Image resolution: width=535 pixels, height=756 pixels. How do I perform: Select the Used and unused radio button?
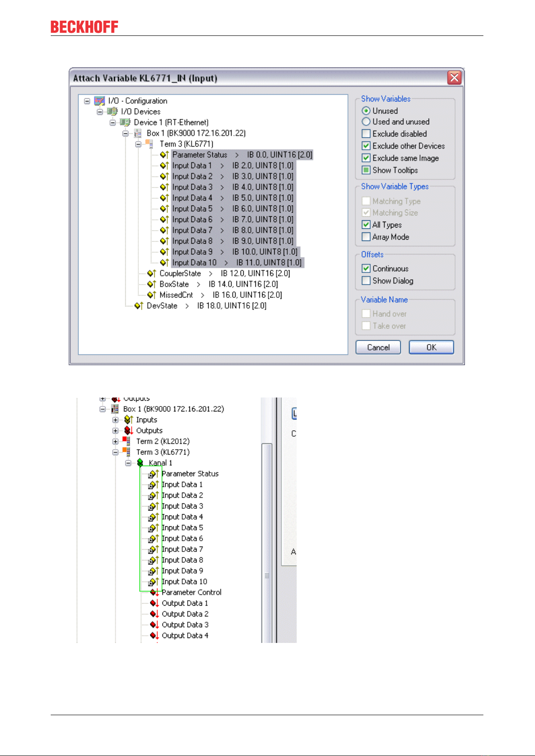pyautogui.click(x=366, y=122)
